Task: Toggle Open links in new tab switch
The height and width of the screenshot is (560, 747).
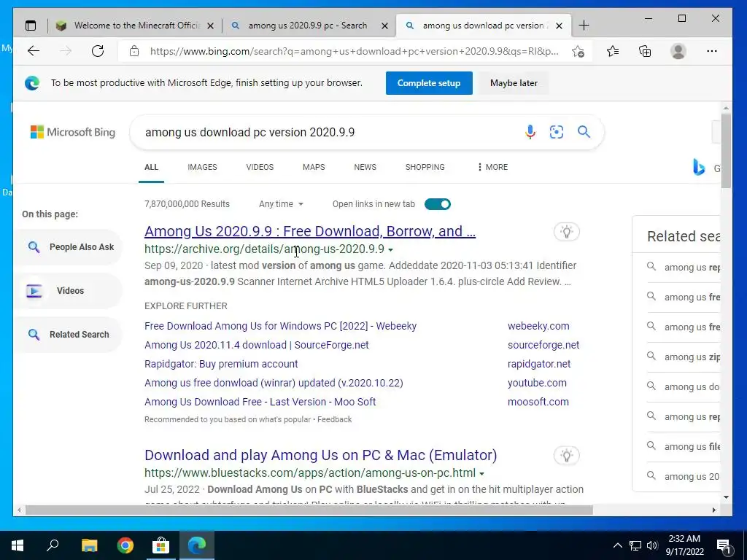Action: [438, 204]
